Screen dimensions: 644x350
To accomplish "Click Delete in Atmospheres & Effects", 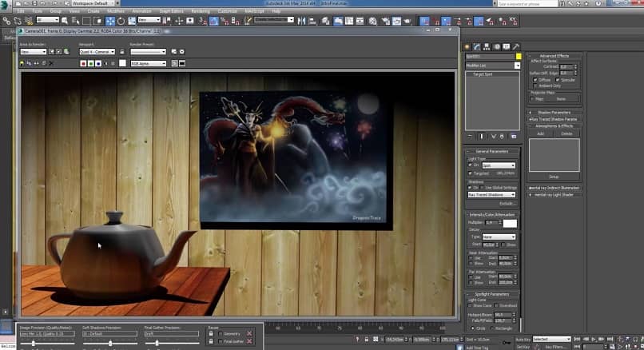I will click(x=566, y=133).
